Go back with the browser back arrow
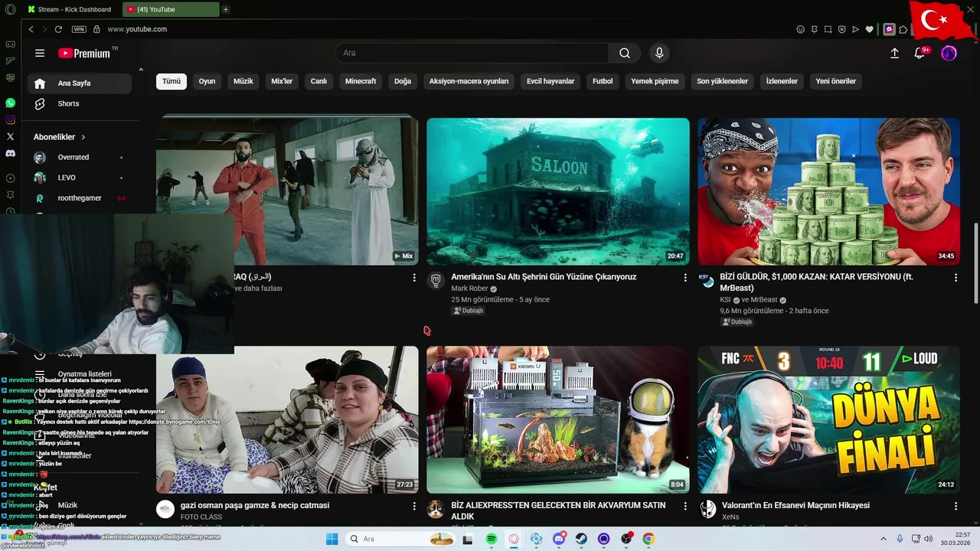Screen dimensions: 980x551 (x=31, y=29)
